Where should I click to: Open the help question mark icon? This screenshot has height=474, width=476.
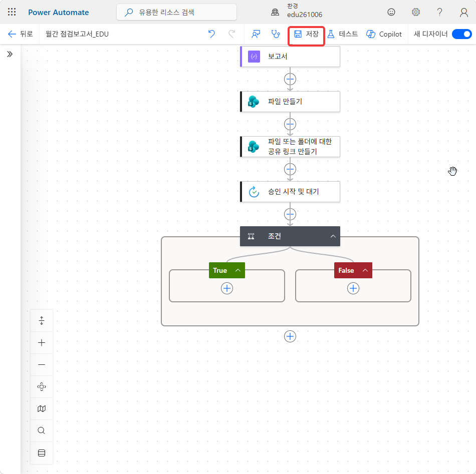pyautogui.click(x=439, y=12)
